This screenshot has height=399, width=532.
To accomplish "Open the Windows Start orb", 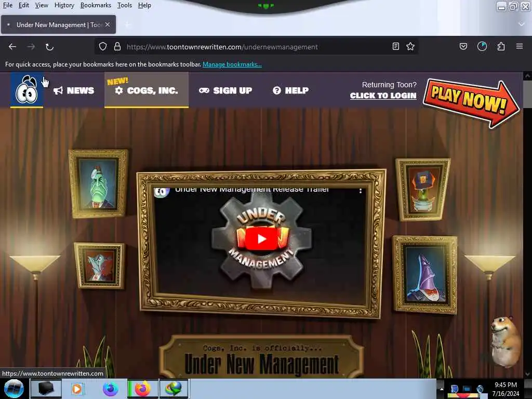I will tap(14, 389).
